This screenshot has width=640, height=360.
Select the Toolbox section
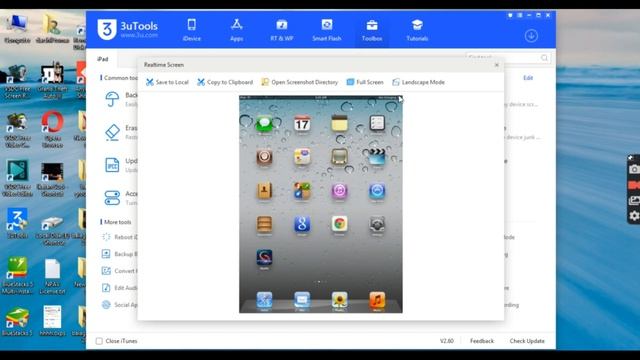(372, 29)
